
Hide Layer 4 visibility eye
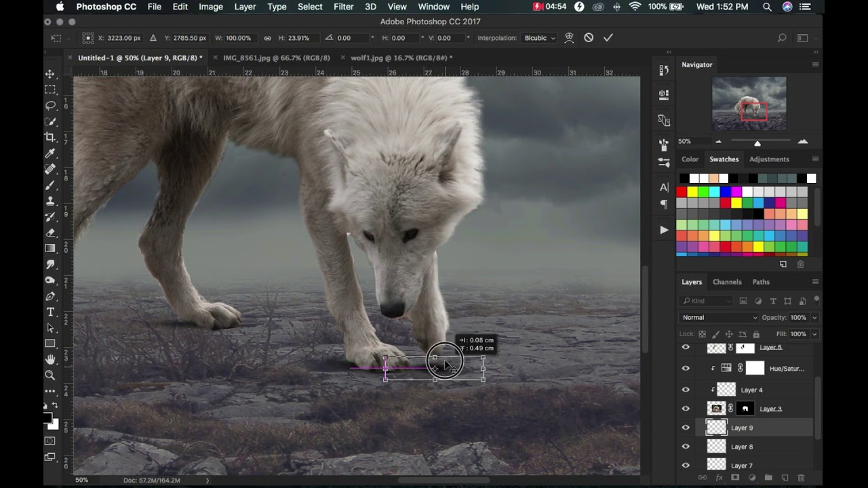tap(686, 390)
